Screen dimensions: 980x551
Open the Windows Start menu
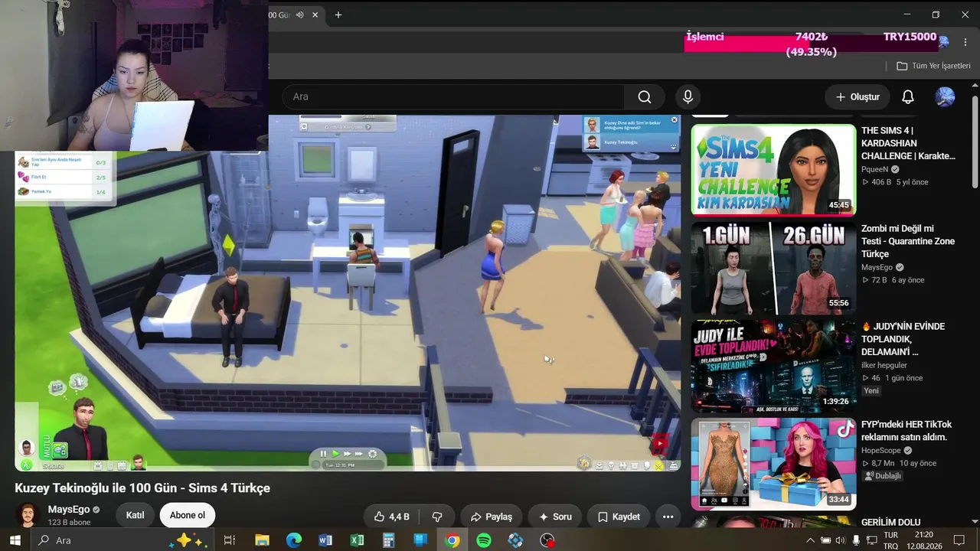[15, 540]
